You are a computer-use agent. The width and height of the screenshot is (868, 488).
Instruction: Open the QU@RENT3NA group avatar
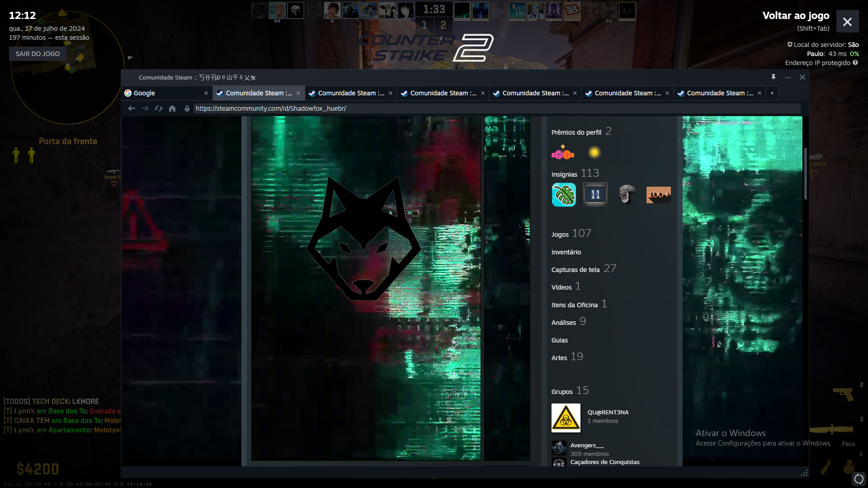[566, 418]
